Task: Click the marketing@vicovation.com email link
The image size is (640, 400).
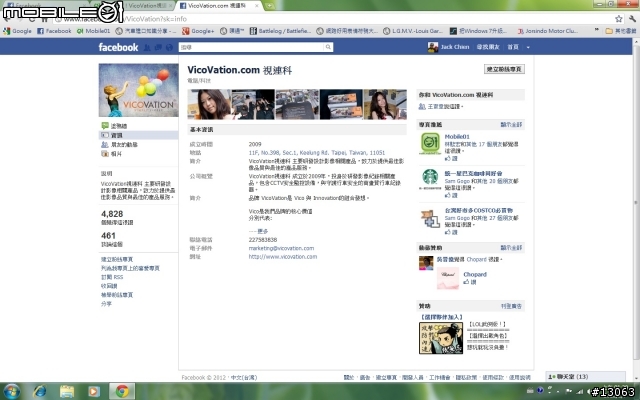Action: pos(281,248)
